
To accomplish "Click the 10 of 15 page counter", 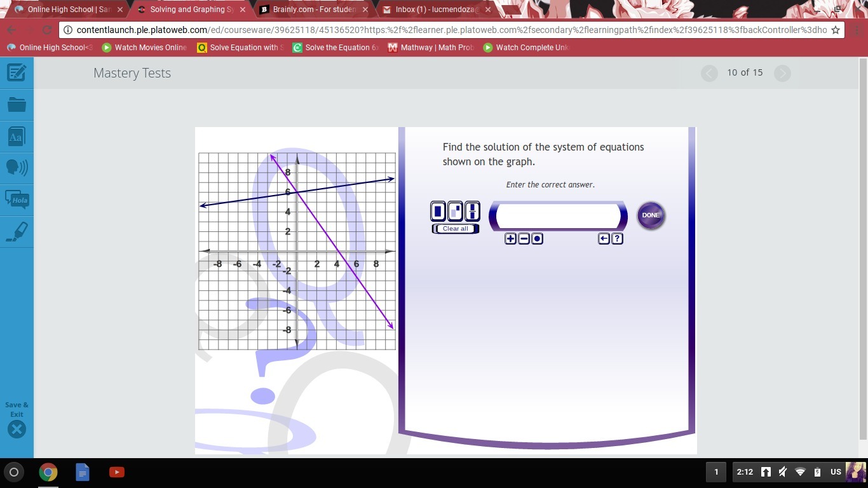I will click(x=745, y=72).
